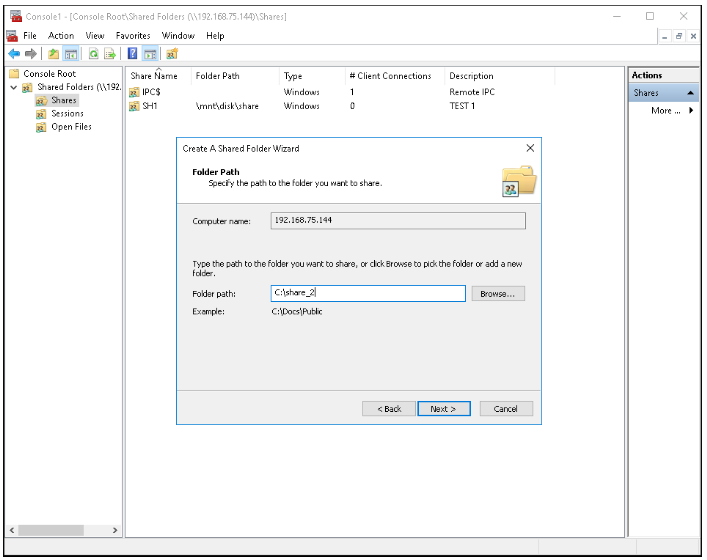Click the gray Forward arrow toolbar icon
The height and width of the screenshot is (560, 707).
pos(31,54)
